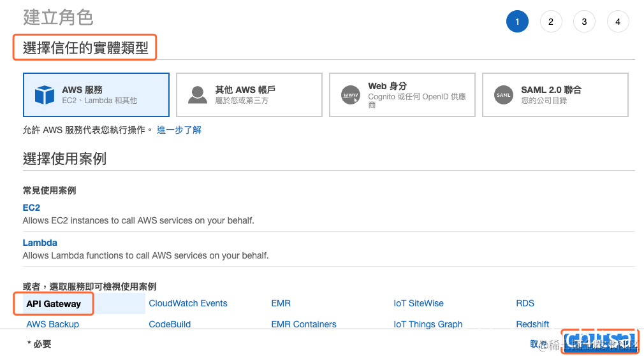644x356 pixels.
Task: Click the 建立角色 page title
Action: coord(58,18)
